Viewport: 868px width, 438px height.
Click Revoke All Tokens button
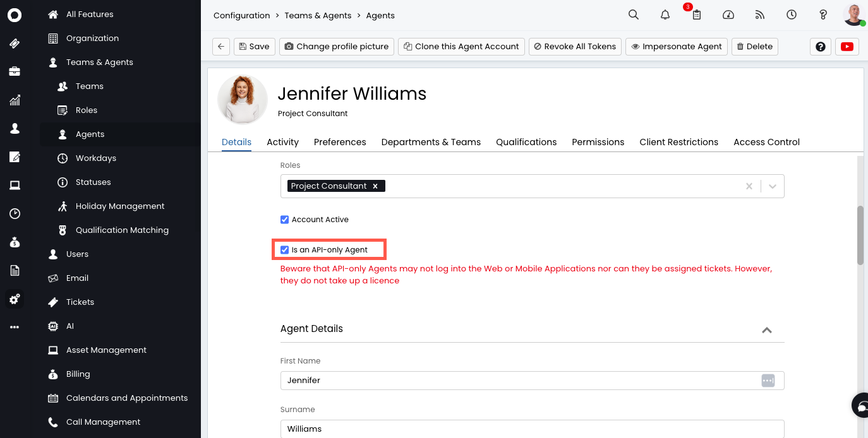pyautogui.click(x=574, y=46)
